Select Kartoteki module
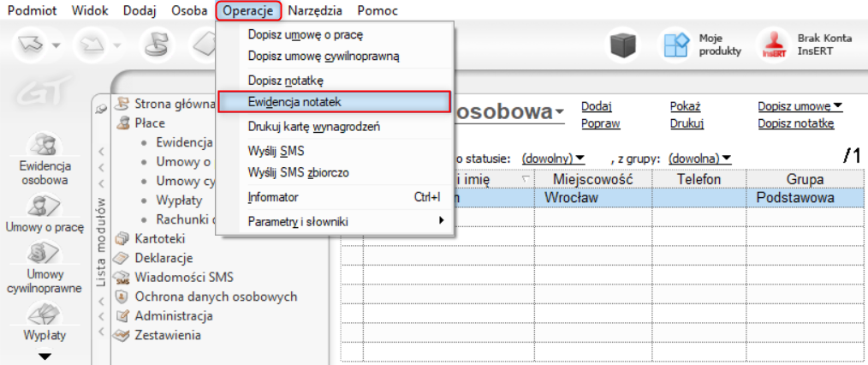The image size is (868, 365). (x=159, y=239)
